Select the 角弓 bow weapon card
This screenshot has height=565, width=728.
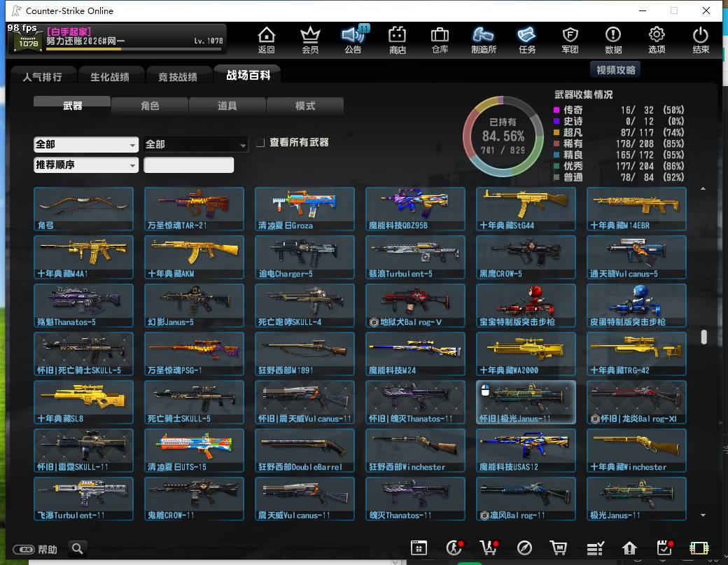tap(83, 209)
